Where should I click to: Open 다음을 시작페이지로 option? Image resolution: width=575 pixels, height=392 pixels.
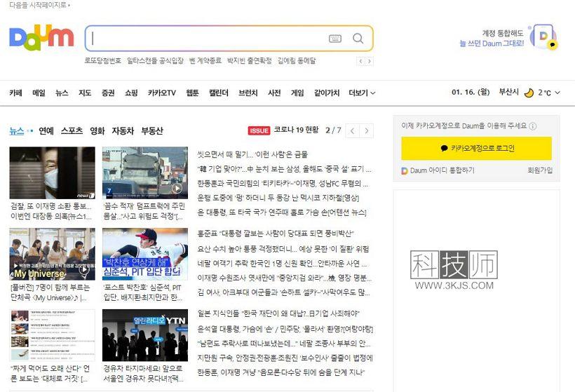click(x=39, y=5)
